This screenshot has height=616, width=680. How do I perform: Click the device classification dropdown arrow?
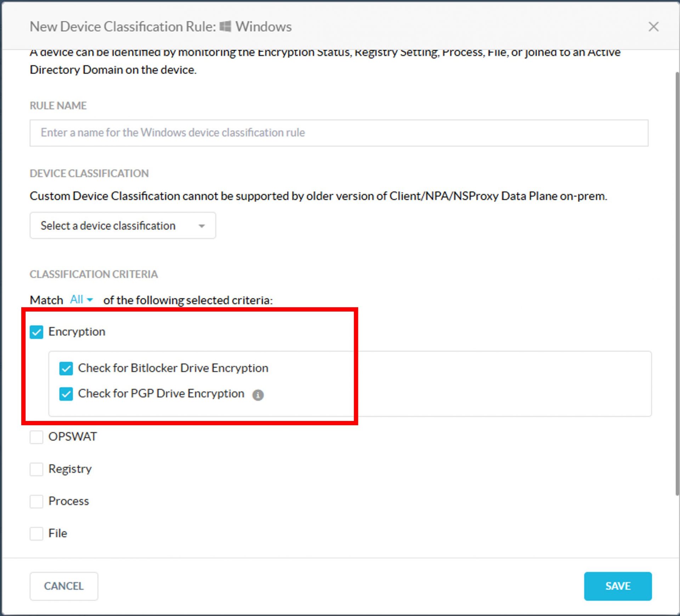point(202,226)
